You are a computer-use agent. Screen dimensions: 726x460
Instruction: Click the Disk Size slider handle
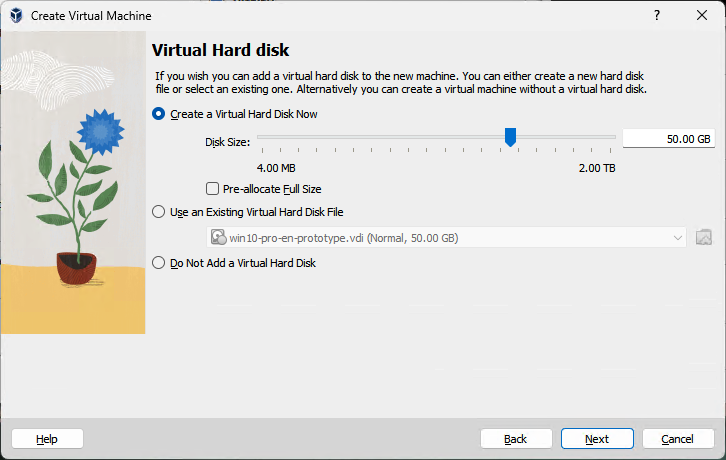pos(510,137)
